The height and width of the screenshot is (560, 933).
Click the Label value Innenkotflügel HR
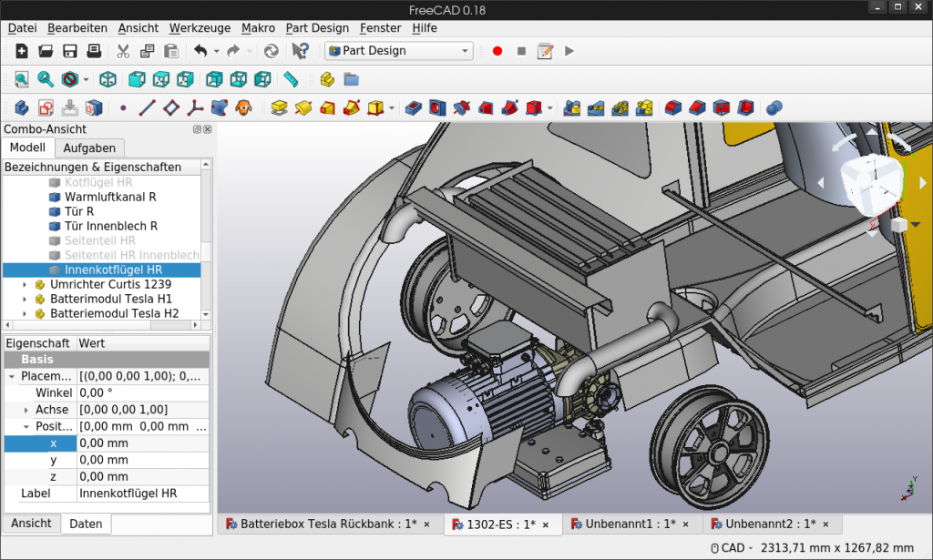tap(143, 494)
